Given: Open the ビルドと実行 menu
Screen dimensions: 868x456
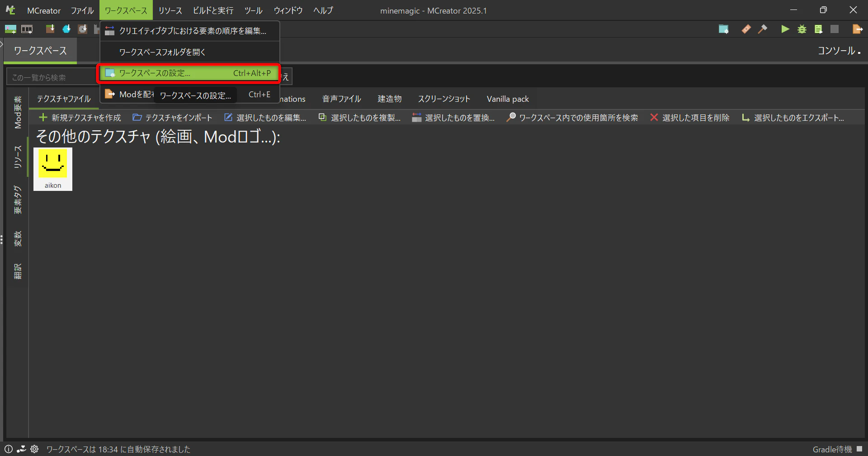Looking at the screenshot, I should pos(213,10).
